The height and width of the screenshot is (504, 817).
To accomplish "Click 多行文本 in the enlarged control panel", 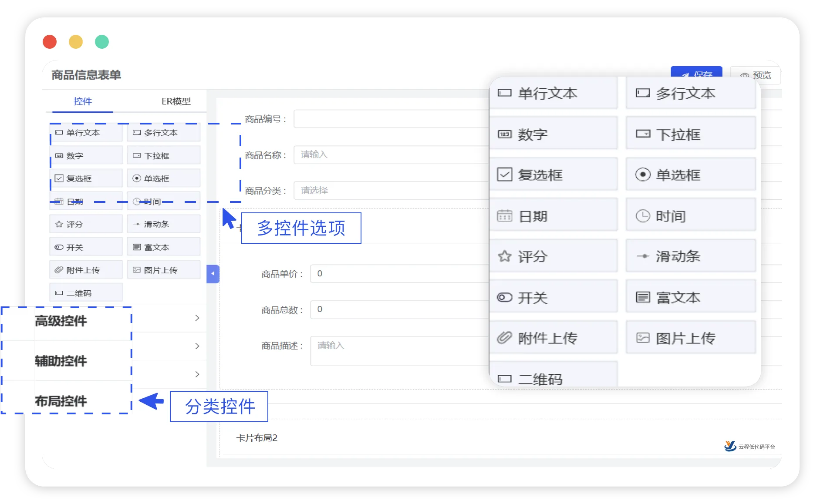I will (691, 93).
